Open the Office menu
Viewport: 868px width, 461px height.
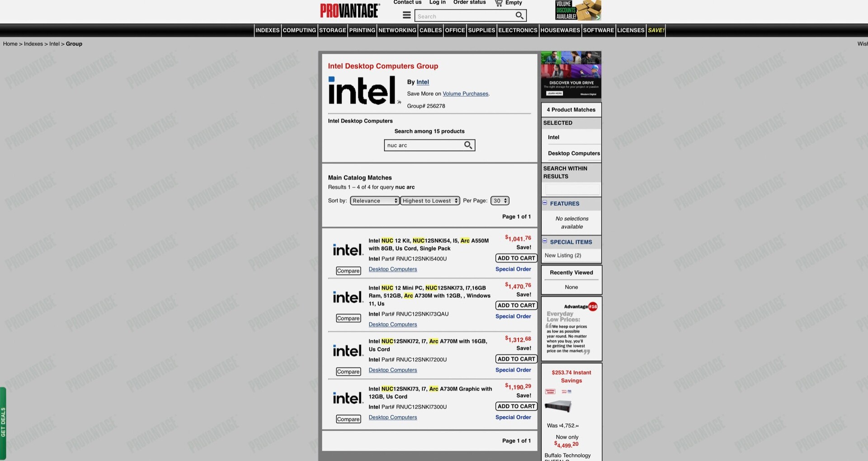click(455, 30)
